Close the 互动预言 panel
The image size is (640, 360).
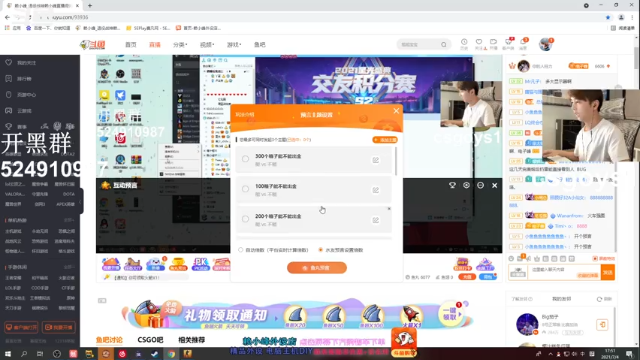[x=495, y=185]
